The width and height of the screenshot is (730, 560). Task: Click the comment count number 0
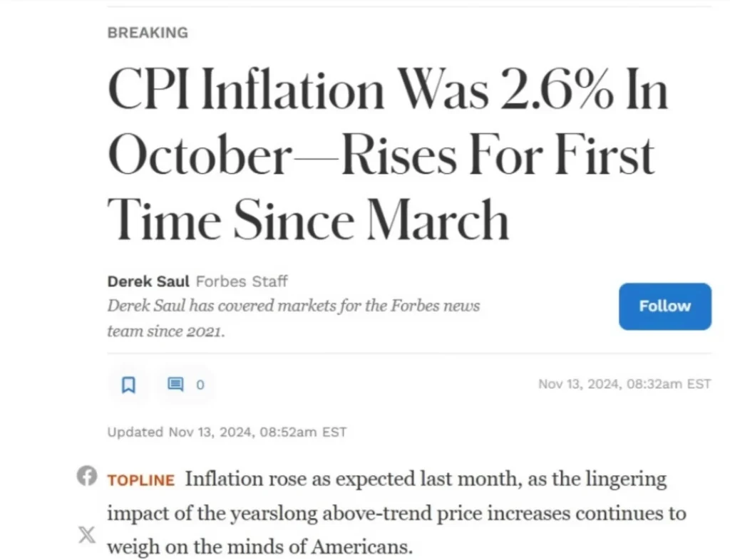tap(200, 385)
